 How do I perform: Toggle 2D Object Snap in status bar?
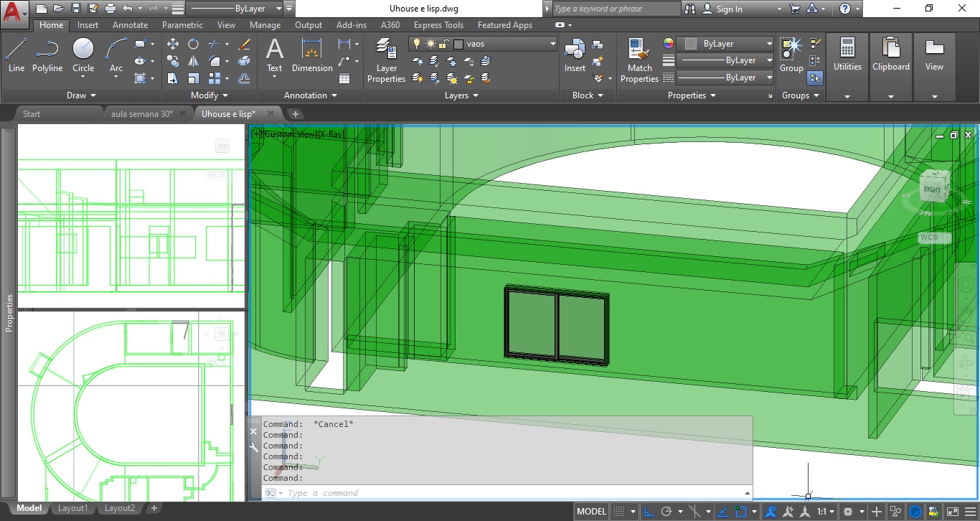[x=742, y=512]
